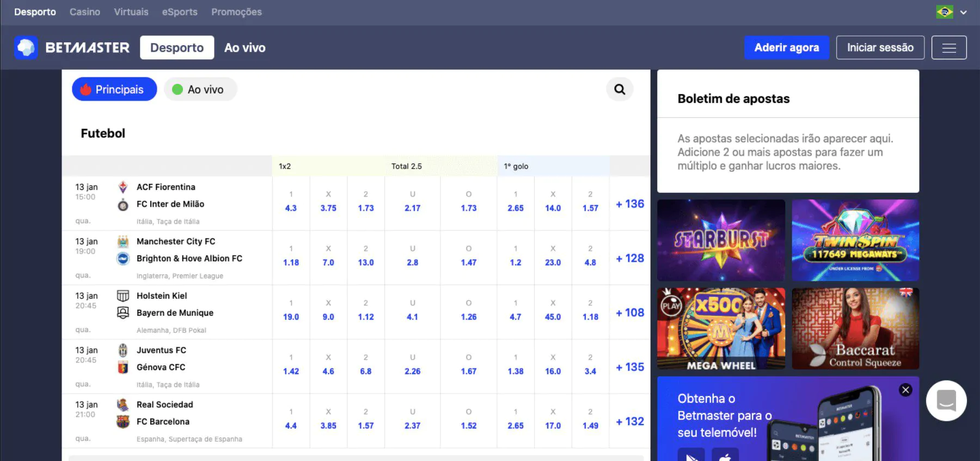Open Virtuais in top navigation
Screen dimensions: 980x461
131,12
